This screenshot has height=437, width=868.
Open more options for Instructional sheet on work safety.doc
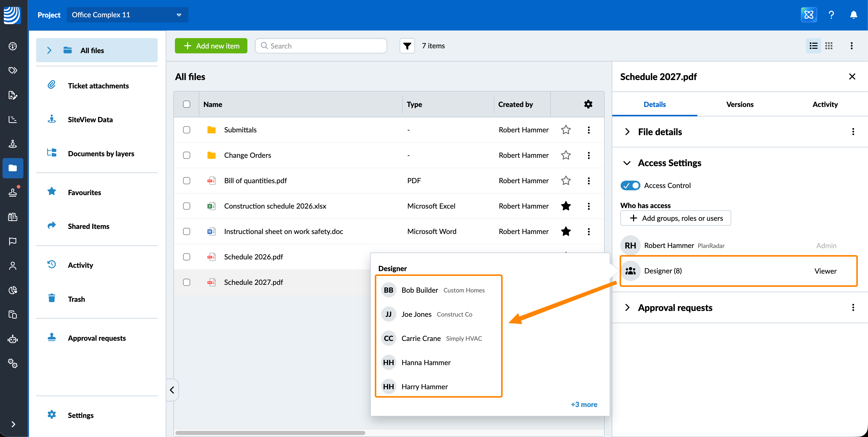pyautogui.click(x=589, y=232)
